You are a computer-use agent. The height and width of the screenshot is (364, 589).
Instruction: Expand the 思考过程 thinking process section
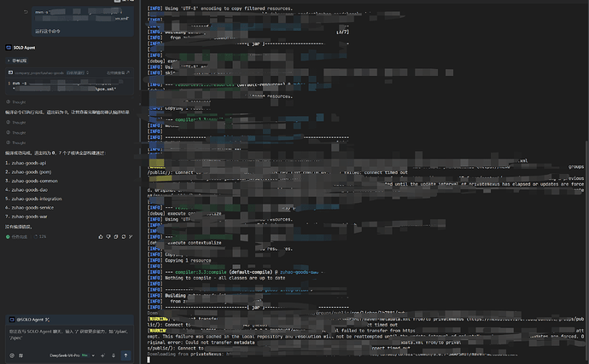pyautogui.click(x=17, y=61)
